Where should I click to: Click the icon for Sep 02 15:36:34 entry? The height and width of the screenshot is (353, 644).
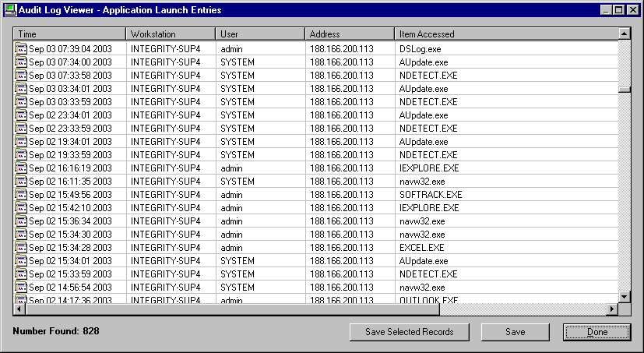point(21,221)
